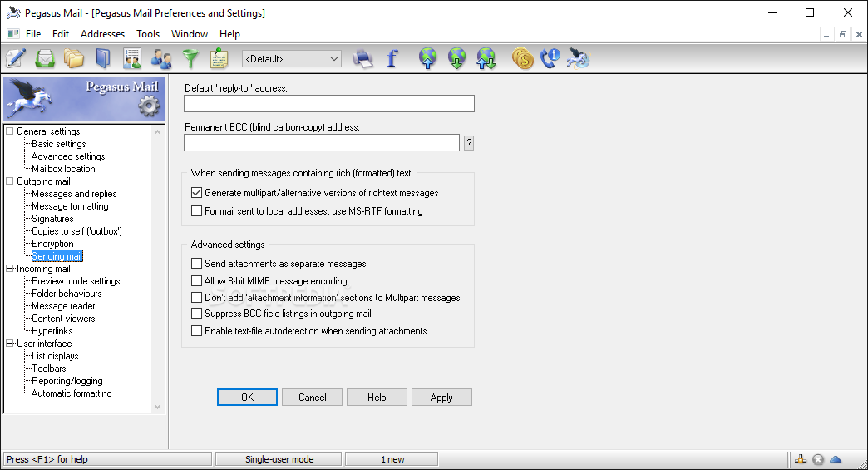The height and width of the screenshot is (470, 868).
Task: Click the Pegasus winged horse toolbar icon
Action: (x=579, y=58)
